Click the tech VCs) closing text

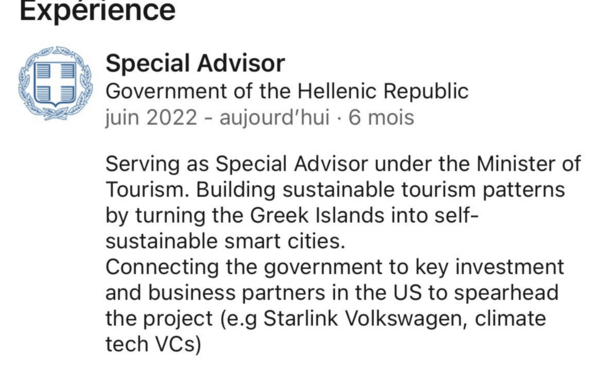[x=153, y=344]
